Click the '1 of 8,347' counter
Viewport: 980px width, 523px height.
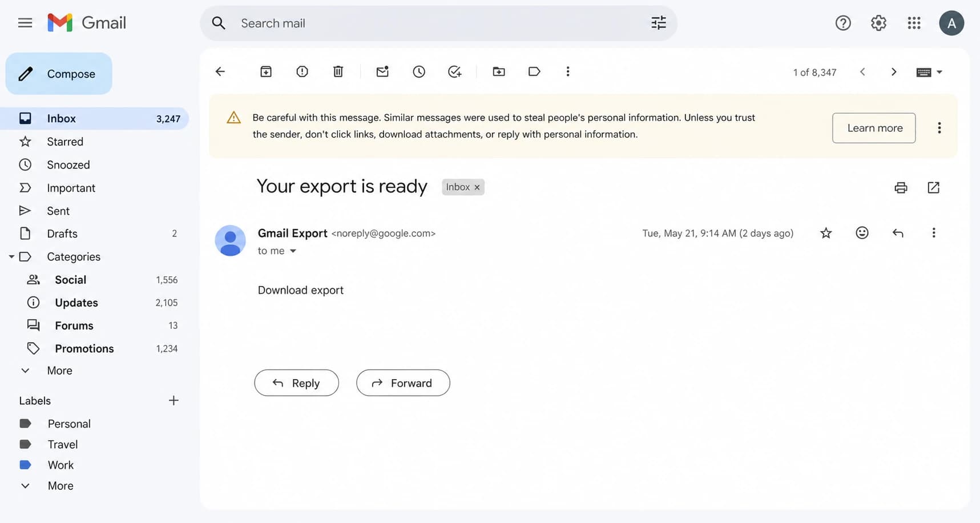pos(814,73)
